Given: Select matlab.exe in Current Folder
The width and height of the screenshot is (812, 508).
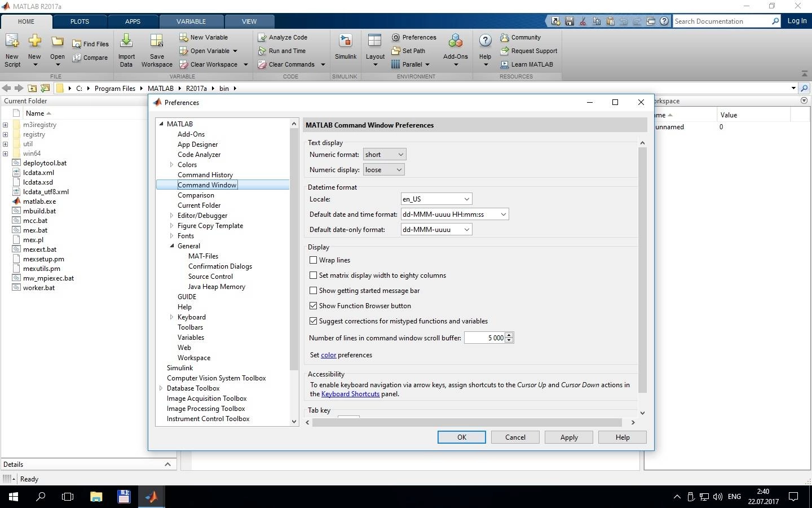Looking at the screenshot, I should [39, 202].
